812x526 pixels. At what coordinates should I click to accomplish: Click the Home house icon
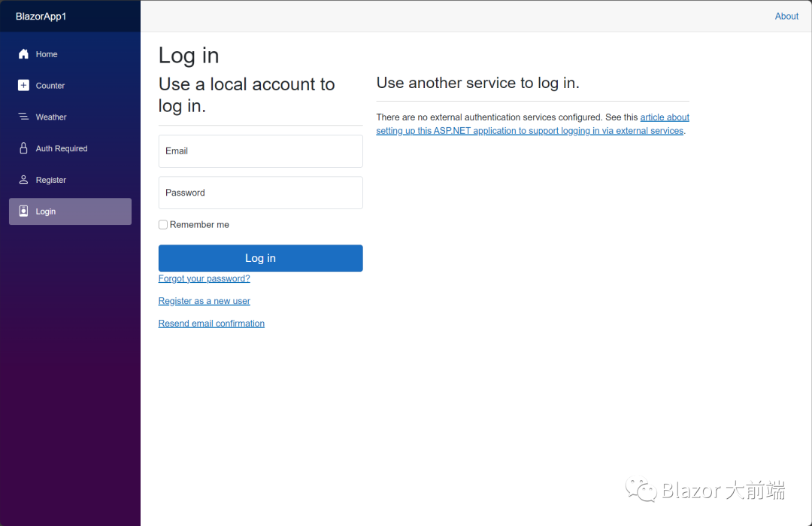coord(23,54)
